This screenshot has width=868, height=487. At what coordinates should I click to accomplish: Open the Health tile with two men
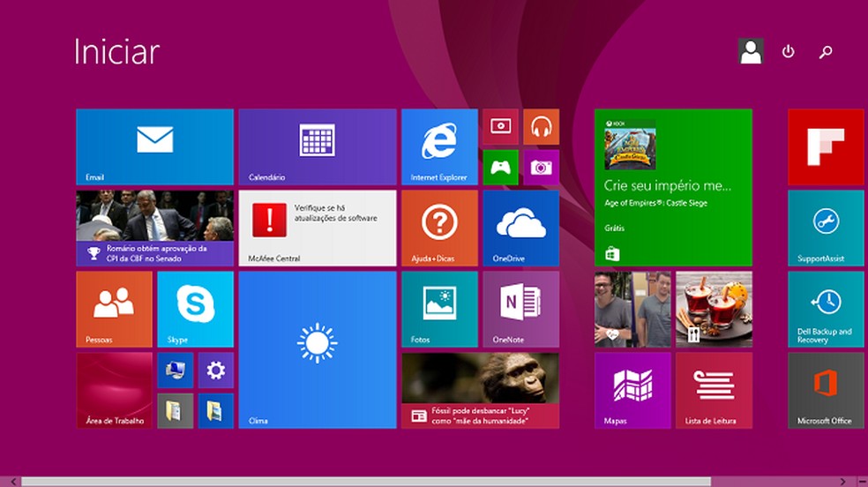pyautogui.click(x=632, y=310)
